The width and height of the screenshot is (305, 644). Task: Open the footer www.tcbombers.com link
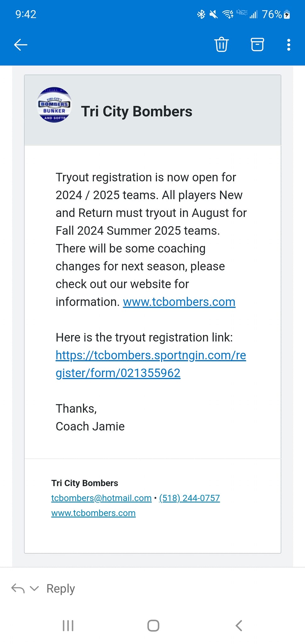(x=93, y=513)
